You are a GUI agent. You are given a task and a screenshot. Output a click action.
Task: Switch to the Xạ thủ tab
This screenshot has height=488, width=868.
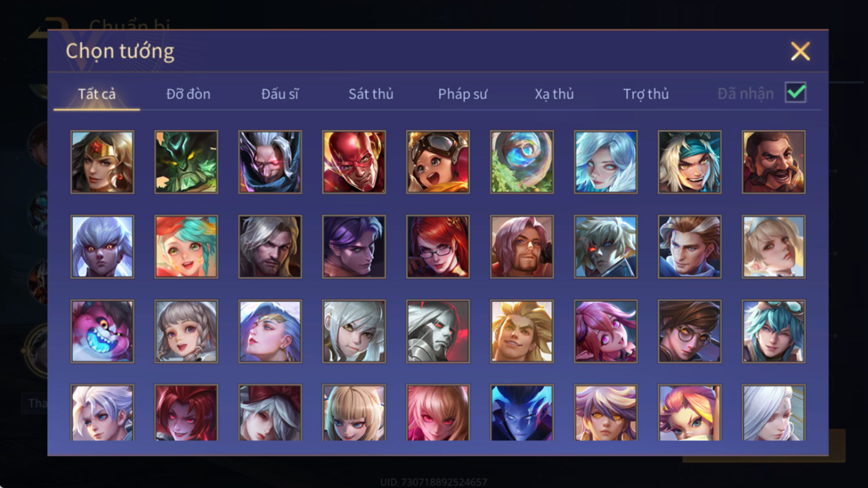tap(554, 94)
